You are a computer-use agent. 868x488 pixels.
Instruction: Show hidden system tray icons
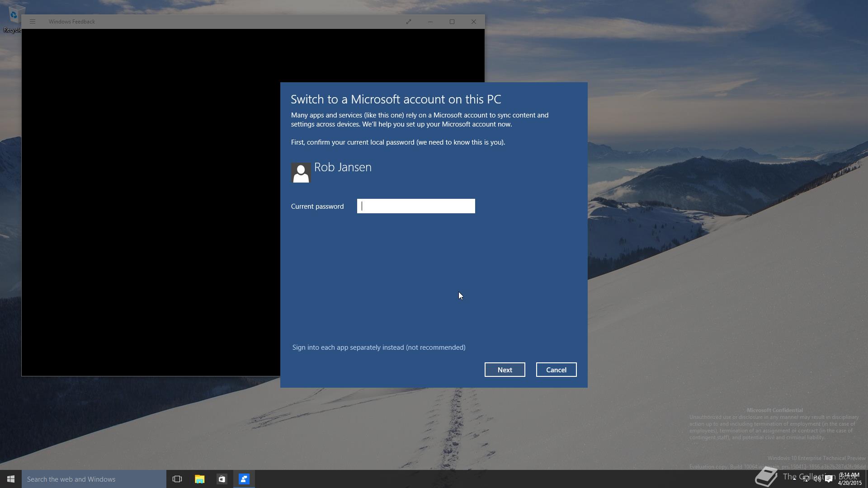(x=794, y=479)
